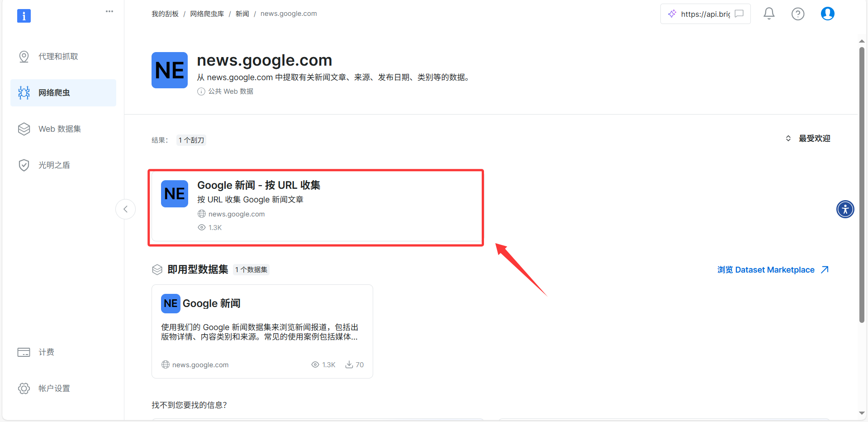Click the news.google.com page heading
The width and height of the screenshot is (868, 422).
click(x=265, y=60)
